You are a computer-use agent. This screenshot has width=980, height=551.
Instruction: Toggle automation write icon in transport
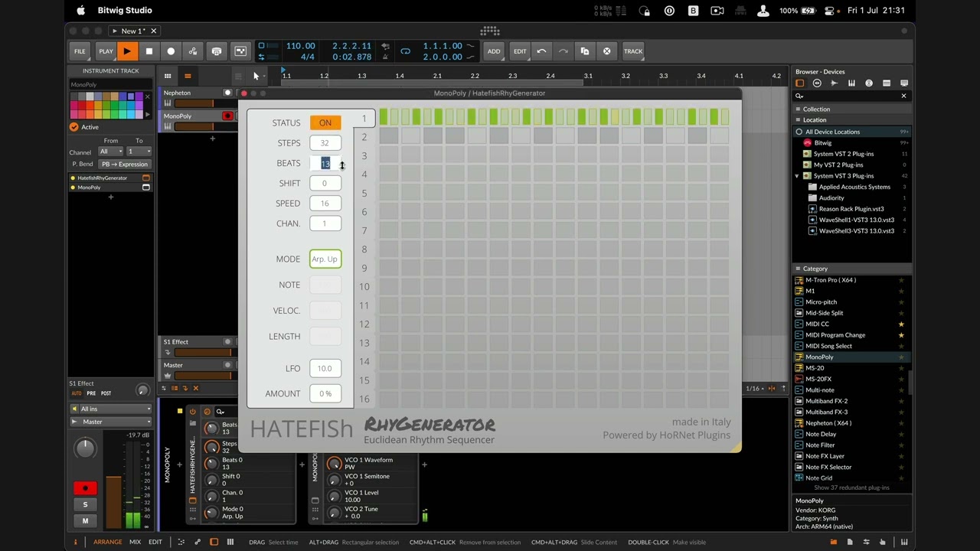click(193, 51)
